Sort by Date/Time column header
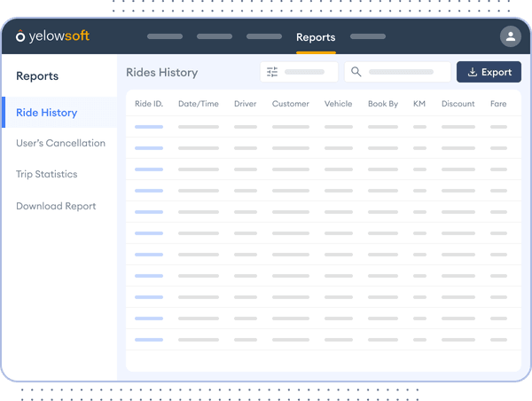This screenshot has width=532, height=401. [198, 104]
